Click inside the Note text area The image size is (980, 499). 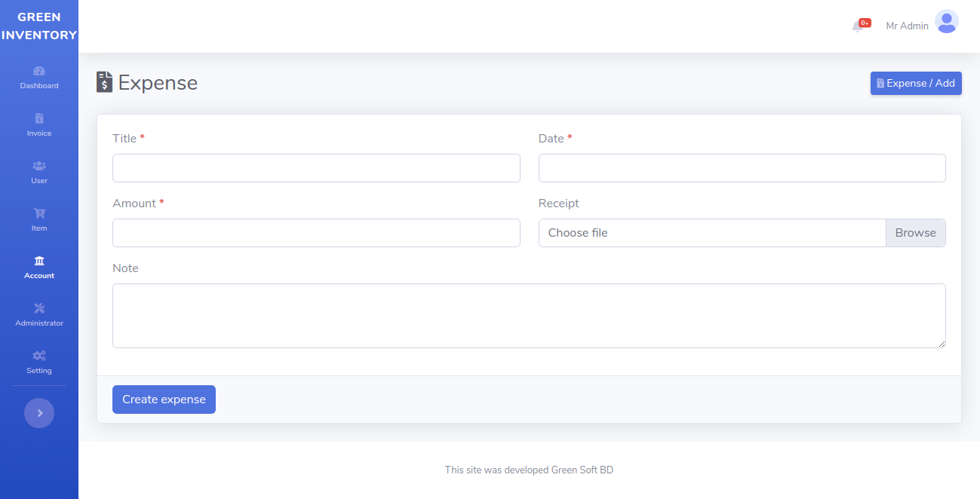pos(528,316)
